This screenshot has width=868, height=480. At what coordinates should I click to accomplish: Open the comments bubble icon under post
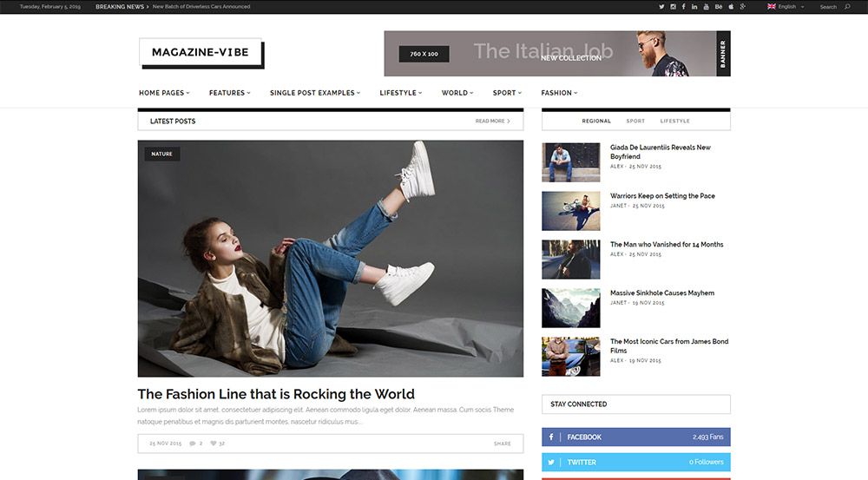[x=192, y=444]
